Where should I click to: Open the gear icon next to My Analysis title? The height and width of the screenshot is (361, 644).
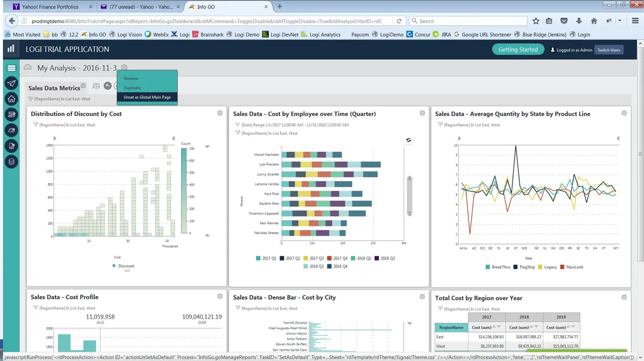click(124, 68)
